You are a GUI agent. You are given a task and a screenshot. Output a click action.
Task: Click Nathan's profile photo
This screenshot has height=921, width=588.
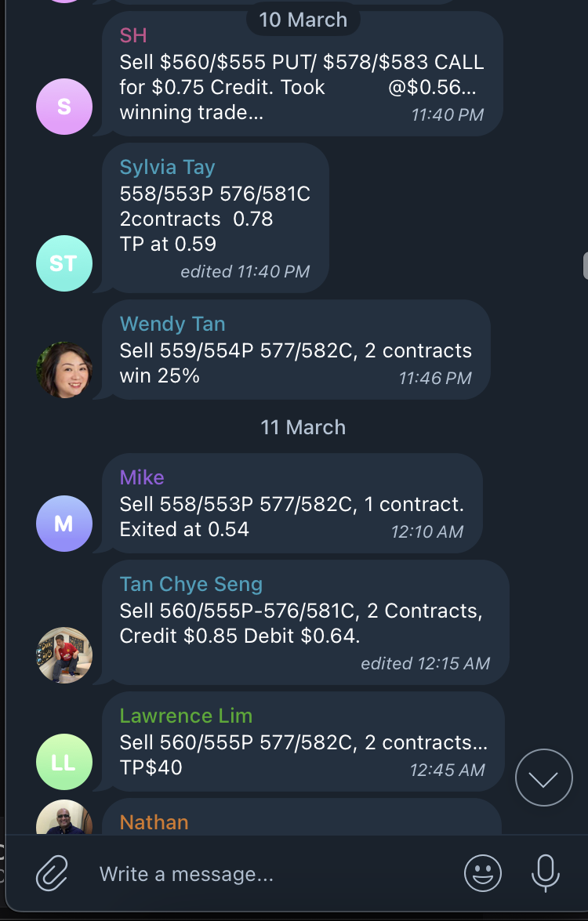(x=64, y=818)
